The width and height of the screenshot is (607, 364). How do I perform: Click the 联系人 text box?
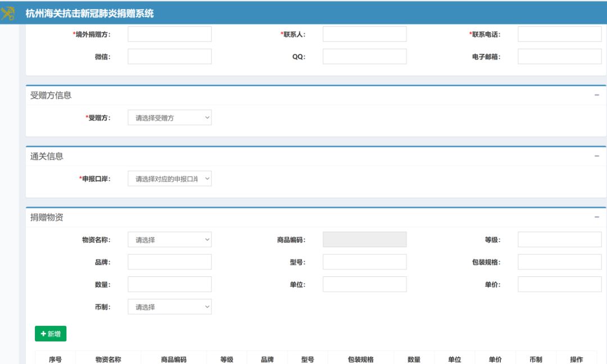tap(364, 34)
